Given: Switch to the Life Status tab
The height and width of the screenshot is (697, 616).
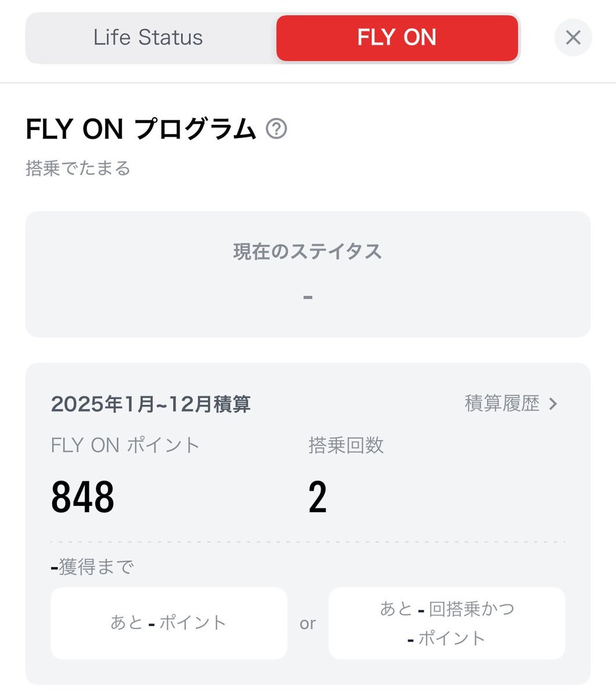Looking at the screenshot, I should (x=148, y=38).
